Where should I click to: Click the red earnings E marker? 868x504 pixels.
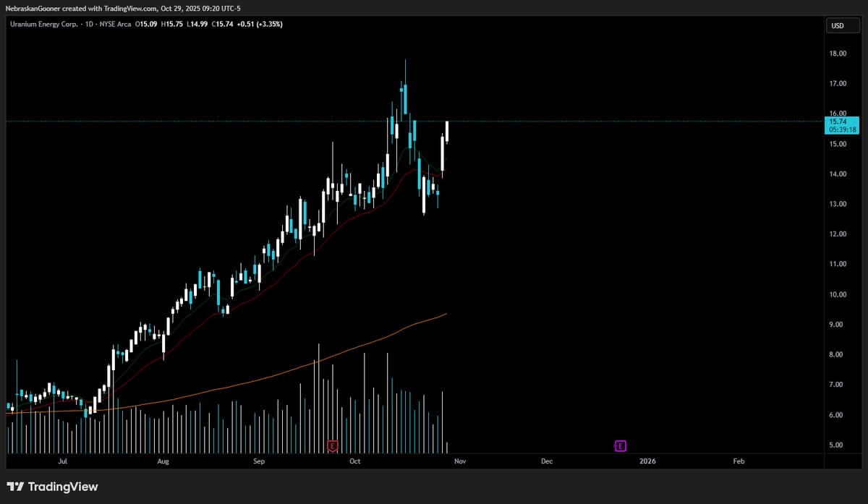point(333,446)
